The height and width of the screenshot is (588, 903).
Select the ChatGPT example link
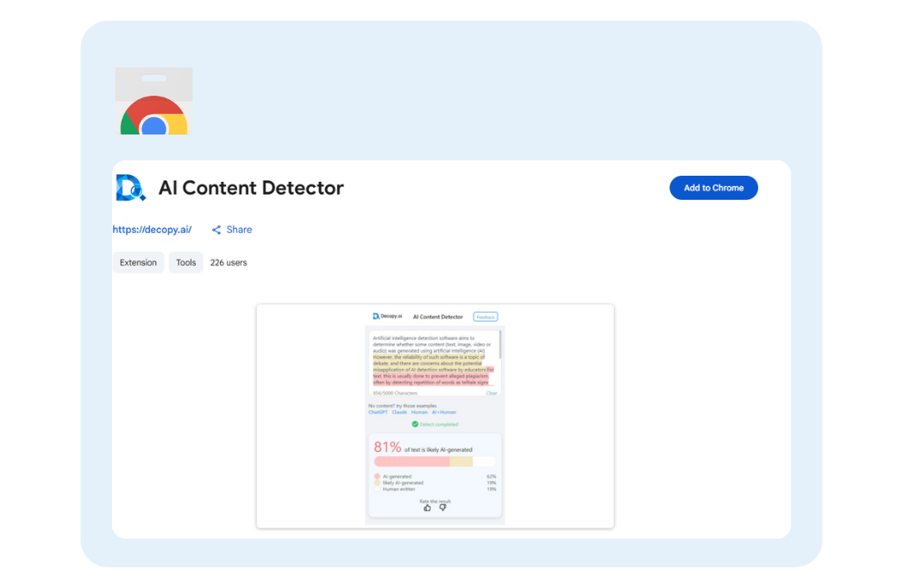pos(378,412)
